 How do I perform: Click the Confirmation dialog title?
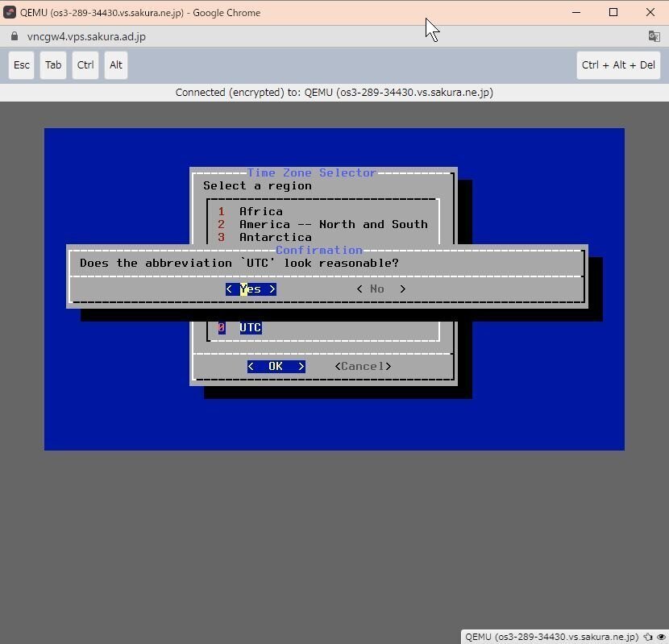319,250
